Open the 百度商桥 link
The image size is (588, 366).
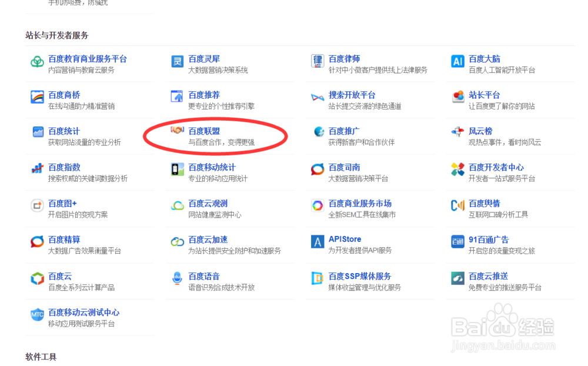click(x=64, y=95)
